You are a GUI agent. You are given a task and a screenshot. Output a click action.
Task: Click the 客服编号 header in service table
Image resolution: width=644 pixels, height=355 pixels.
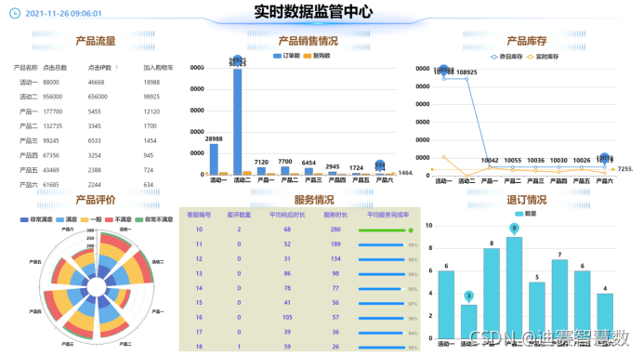click(x=199, y=215)
